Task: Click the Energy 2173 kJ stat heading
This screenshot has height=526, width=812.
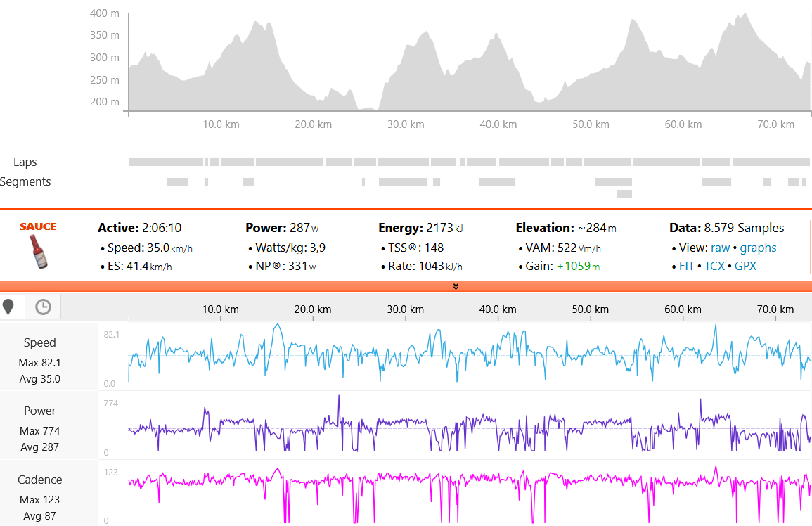Action: [x=420, y=228]
